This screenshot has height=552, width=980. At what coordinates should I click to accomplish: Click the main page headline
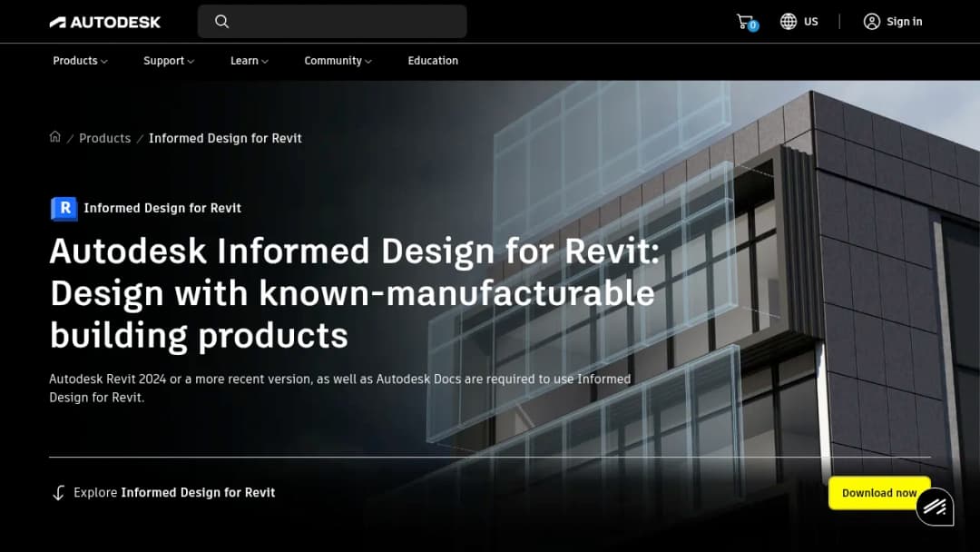click(355, 293)
